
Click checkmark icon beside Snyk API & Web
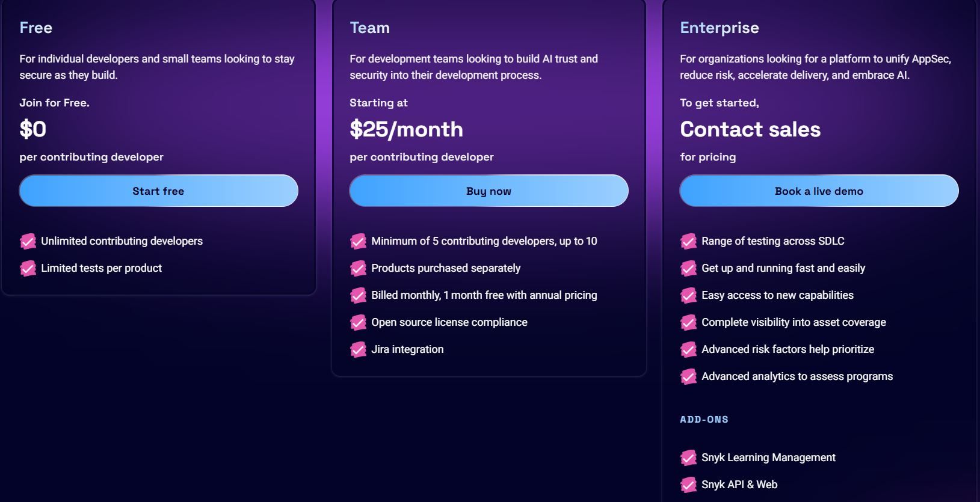[x=688, y=485]
